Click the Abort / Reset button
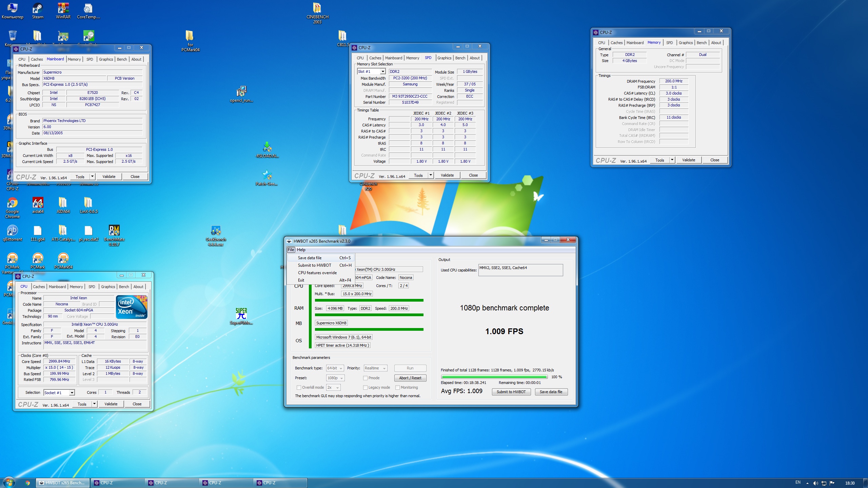This screenshot has width=868, height=488. tap(410, 378)
